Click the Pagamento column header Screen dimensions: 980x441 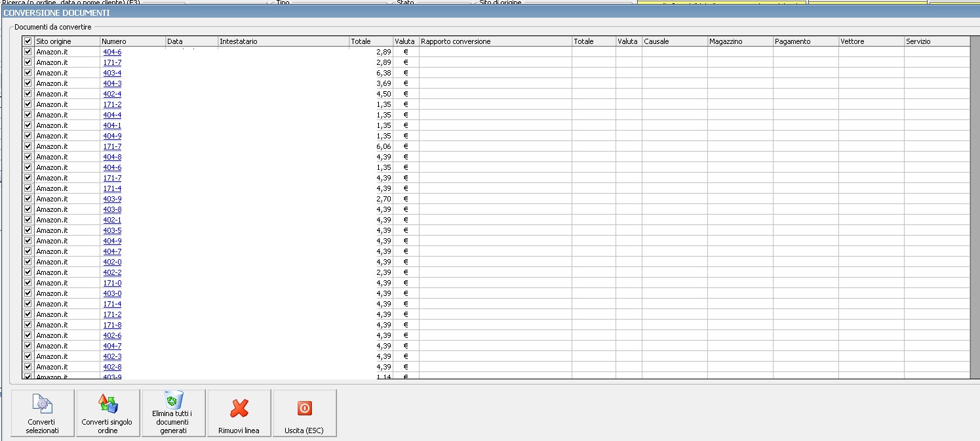(x=806, y=41)
